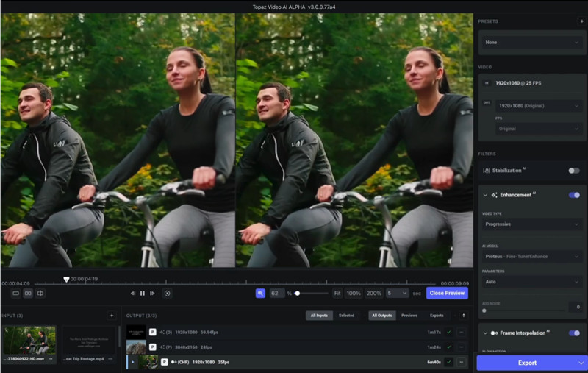This screenshot has height=373, width=588.
Task: Enable the Stabilization filter switch
Action: (574, 171)
